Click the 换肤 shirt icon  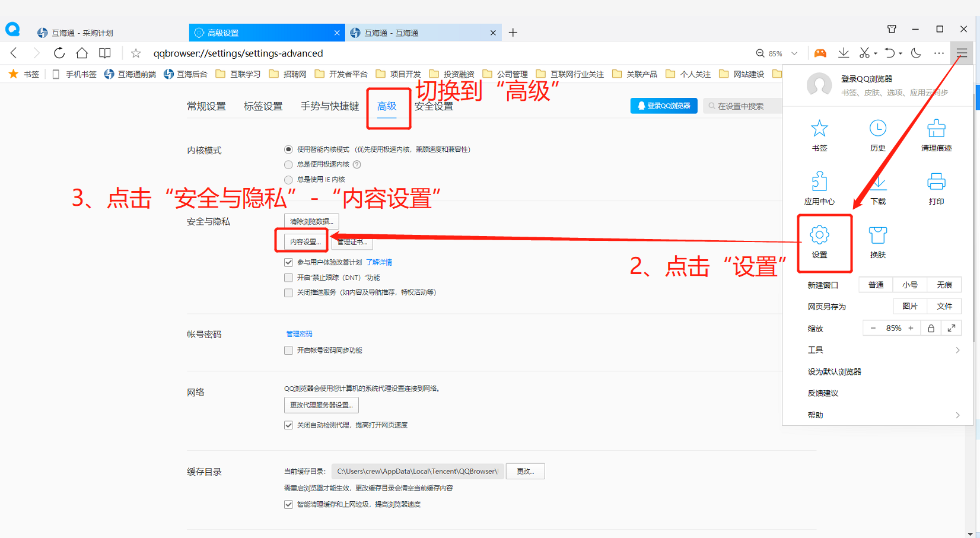(878, 242)
